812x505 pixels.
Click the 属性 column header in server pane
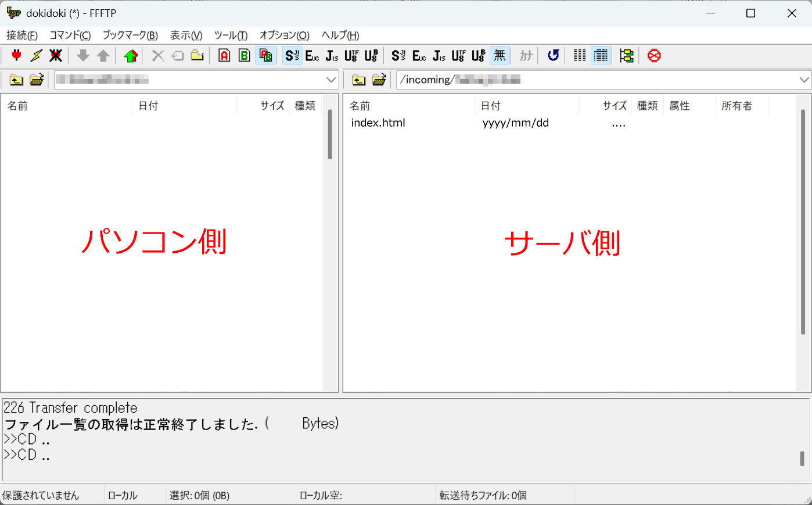[679, 106]
